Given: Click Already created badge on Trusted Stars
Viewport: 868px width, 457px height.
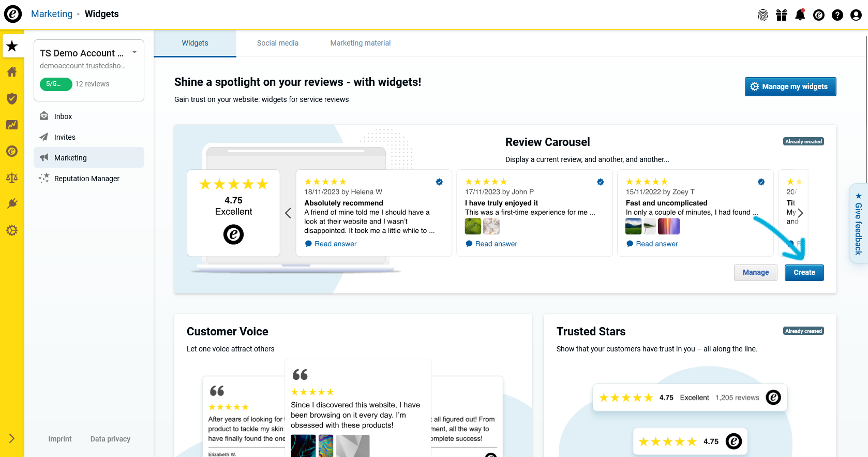Looking at the screenshot, I should click(803, 331).
